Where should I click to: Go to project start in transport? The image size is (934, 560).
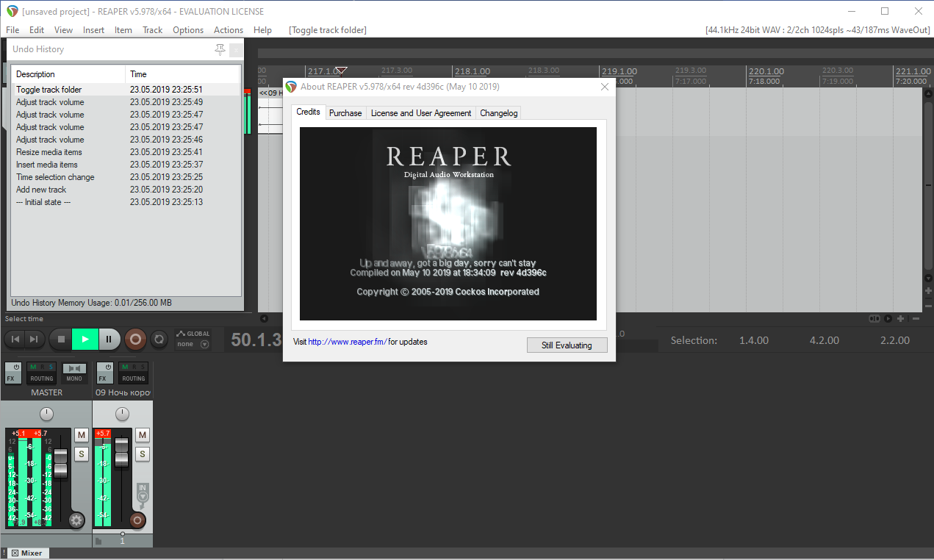[x=15, y=339]
